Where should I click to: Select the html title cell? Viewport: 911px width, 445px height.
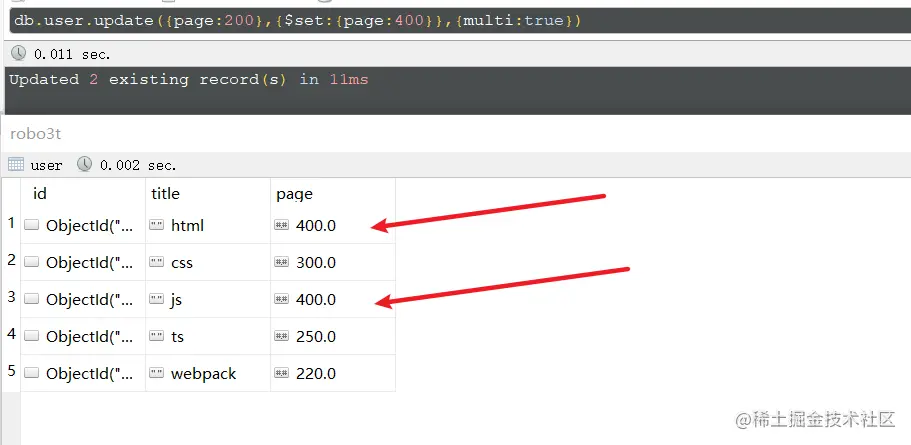pyautogui.click(x=207, y=225)
